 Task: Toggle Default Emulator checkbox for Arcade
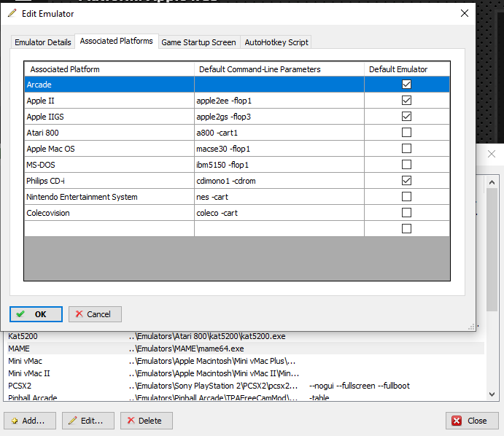[x=406, y=84]
